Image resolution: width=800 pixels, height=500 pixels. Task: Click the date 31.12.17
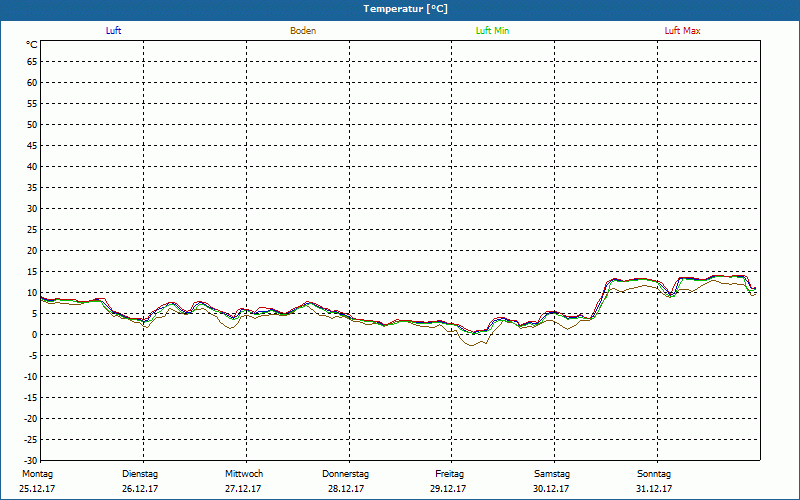click(x=654, y=489)
